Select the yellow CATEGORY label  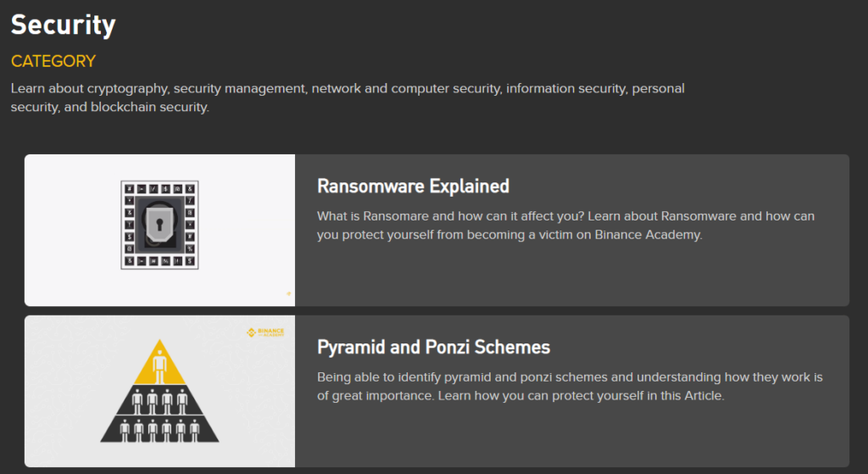[53, 61]
